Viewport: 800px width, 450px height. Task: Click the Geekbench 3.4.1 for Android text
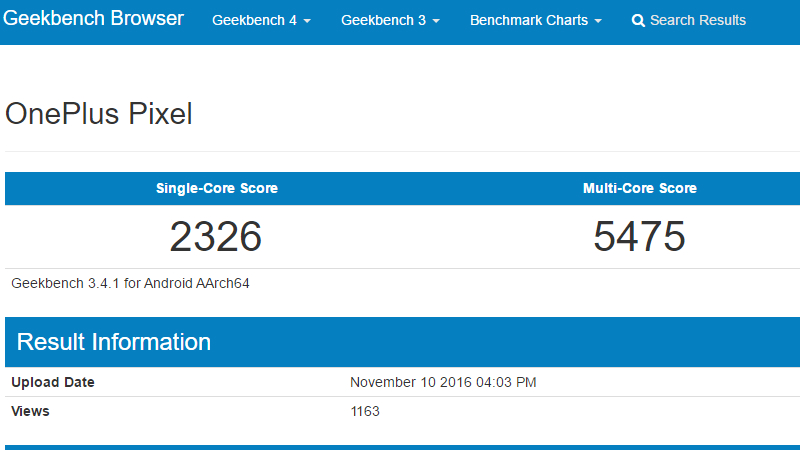coord(130,284)
